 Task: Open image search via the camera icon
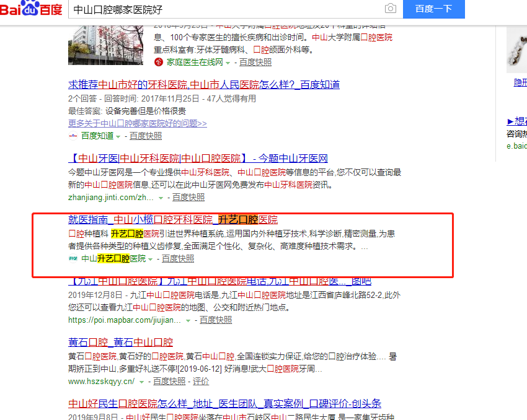click(390, 9)
